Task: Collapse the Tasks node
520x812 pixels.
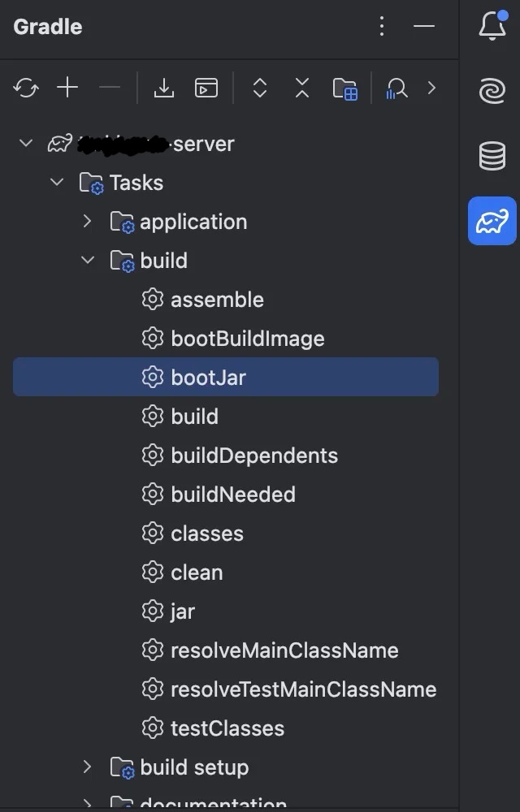Action: 57,183
